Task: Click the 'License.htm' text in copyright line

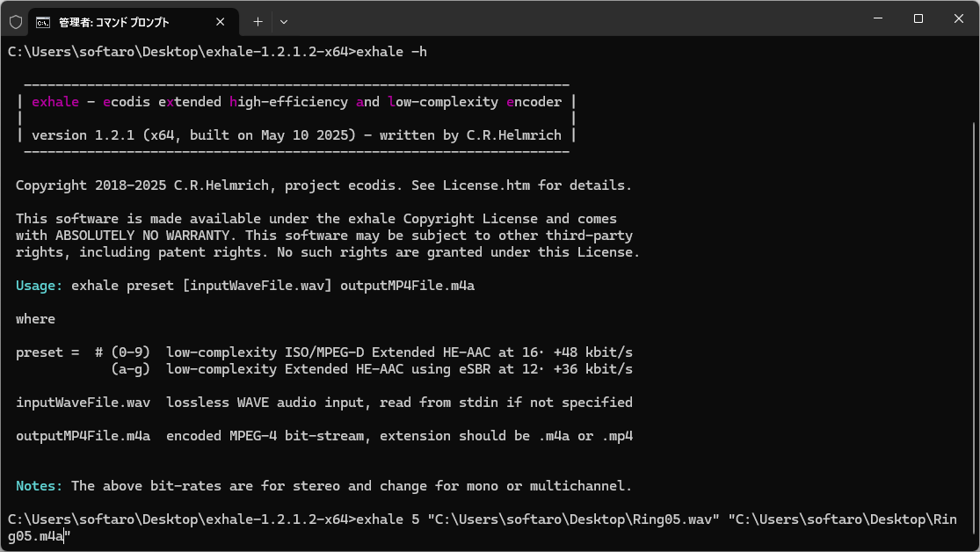Action: [486, 185]
